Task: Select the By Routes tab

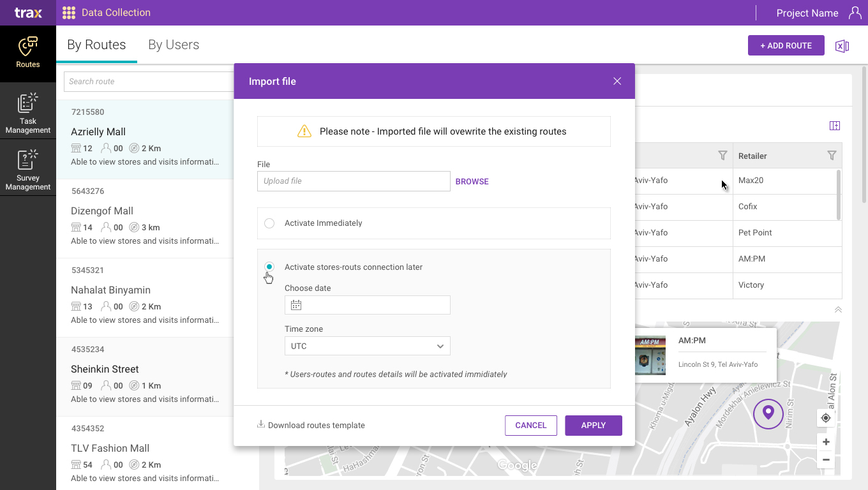Action: 96,45
